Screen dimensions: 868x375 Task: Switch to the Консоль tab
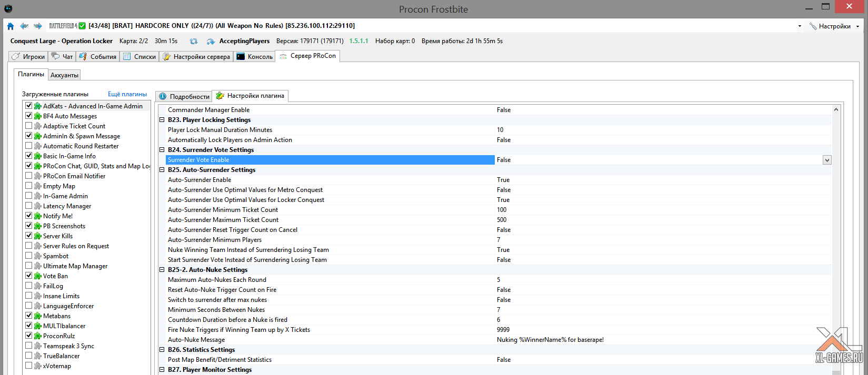(255, 56)
